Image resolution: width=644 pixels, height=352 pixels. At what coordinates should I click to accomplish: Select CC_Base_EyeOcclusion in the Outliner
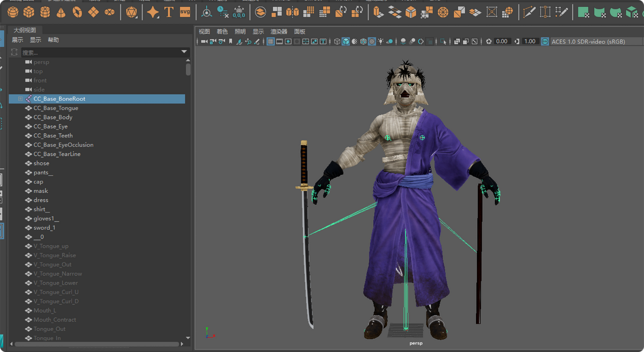pyautogui.click(x=64, y=145)
